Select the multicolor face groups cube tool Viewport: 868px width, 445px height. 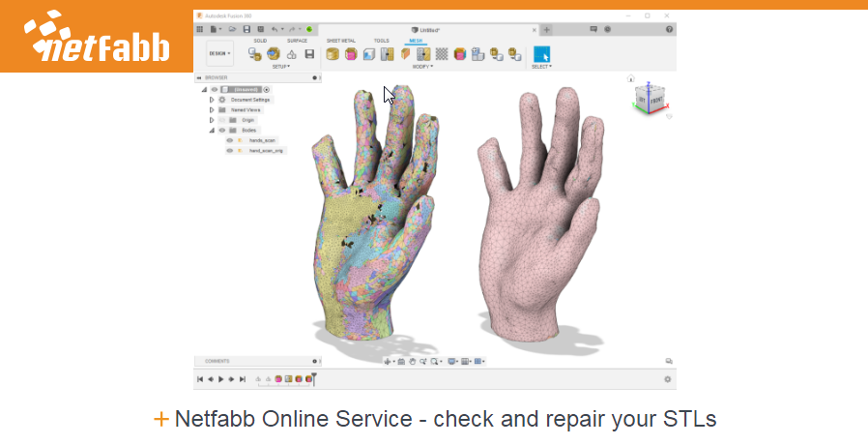(x=460, y=54)
